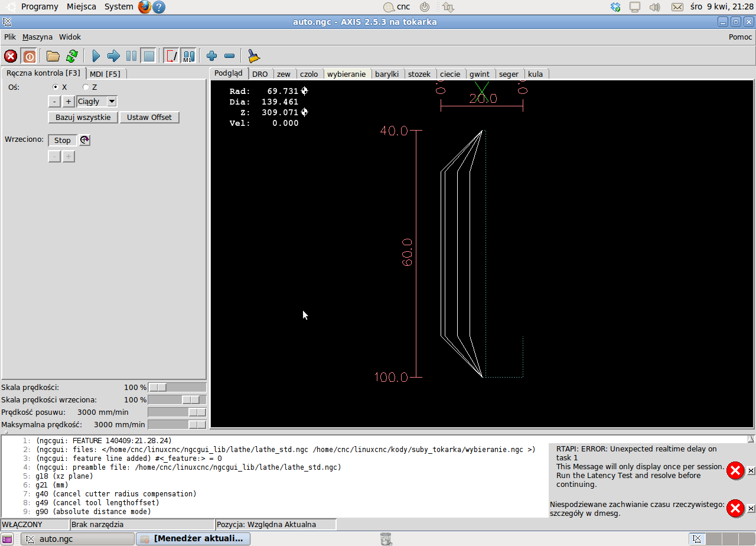Select X axis radio button
This screenshot has height=546, width=756.
coord(56,87)
